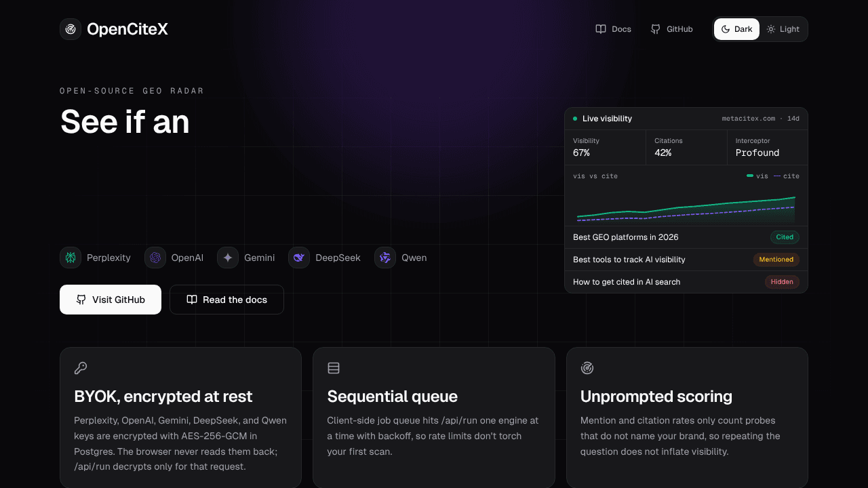Click the Read the docs button
The width and height of the screenshot is (868, 488).
[x=226, y=300]
